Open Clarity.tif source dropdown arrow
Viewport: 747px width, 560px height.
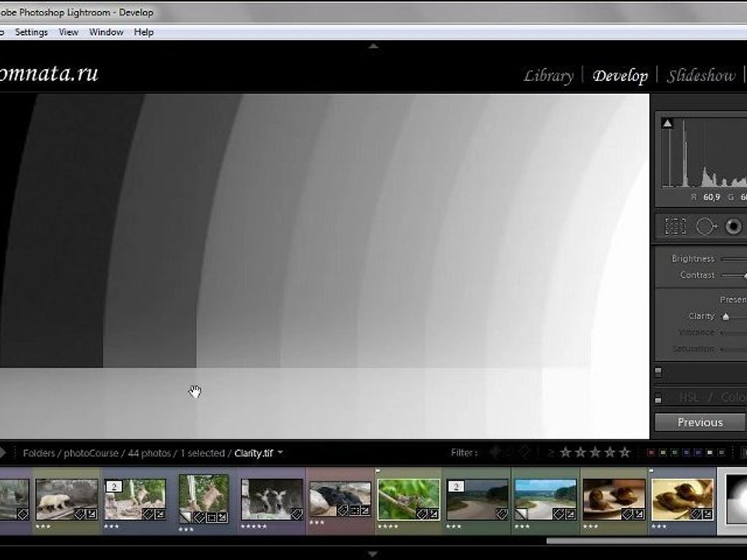(x=280, y=453)
